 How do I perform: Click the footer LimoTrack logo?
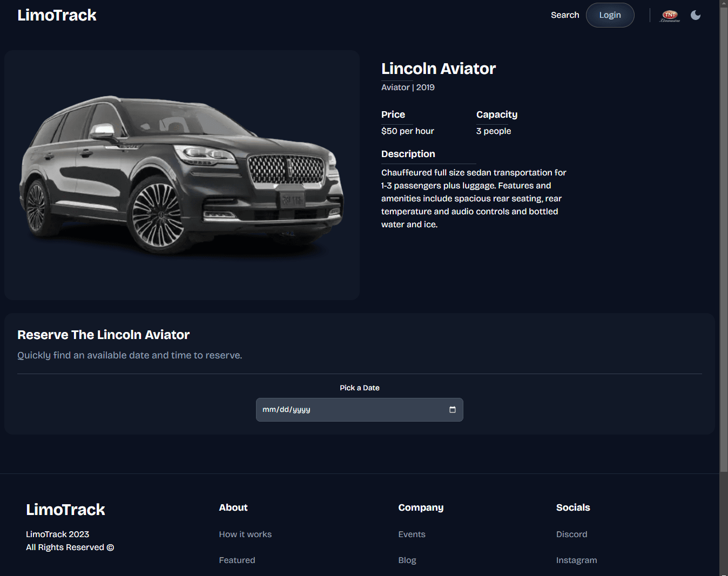pyautogui.click(x=65, y=510)
